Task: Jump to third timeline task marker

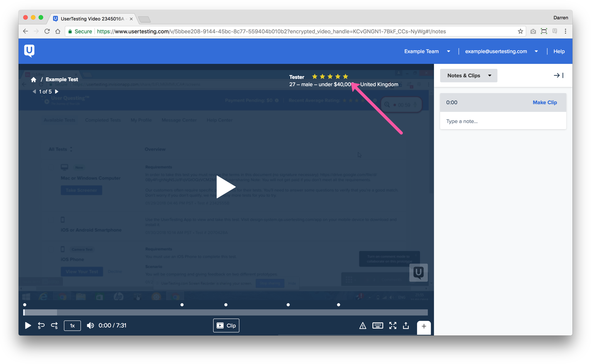Action: [226, 305]
